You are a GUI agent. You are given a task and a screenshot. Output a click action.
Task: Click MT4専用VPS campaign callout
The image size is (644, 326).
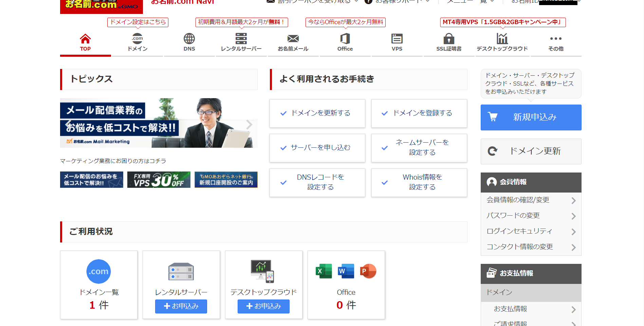pyautogui.click(x=503, y=22)
